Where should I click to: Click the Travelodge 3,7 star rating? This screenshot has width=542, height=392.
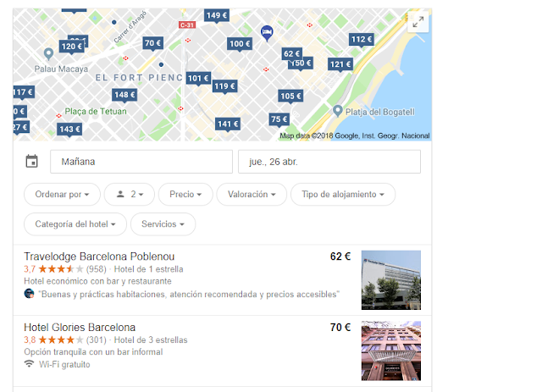(x=53, y=269)
